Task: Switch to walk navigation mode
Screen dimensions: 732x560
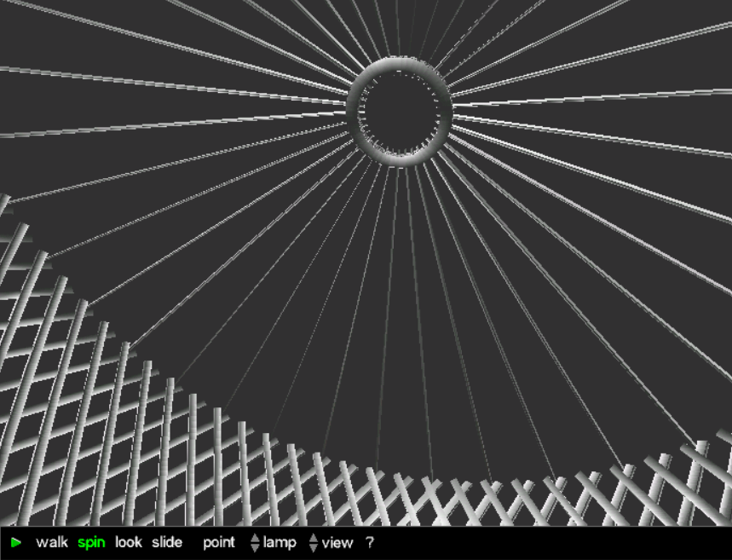Action: tap(52, 543)
